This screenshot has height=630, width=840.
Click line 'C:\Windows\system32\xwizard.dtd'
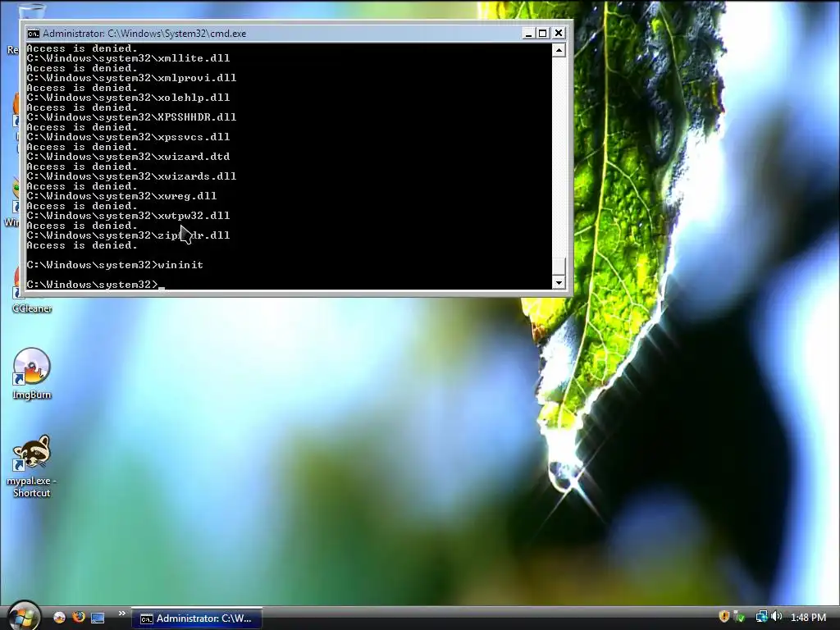[128, 157]
